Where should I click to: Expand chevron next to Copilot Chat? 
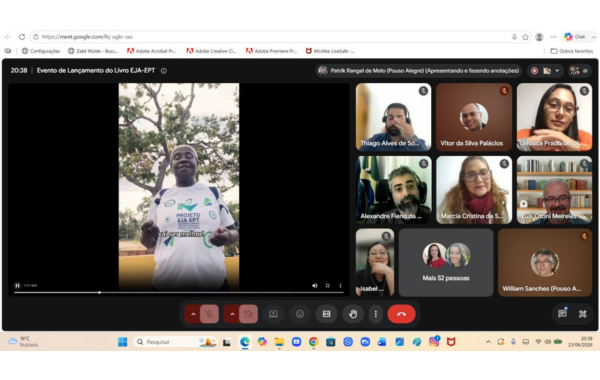[x=593, y=37]
